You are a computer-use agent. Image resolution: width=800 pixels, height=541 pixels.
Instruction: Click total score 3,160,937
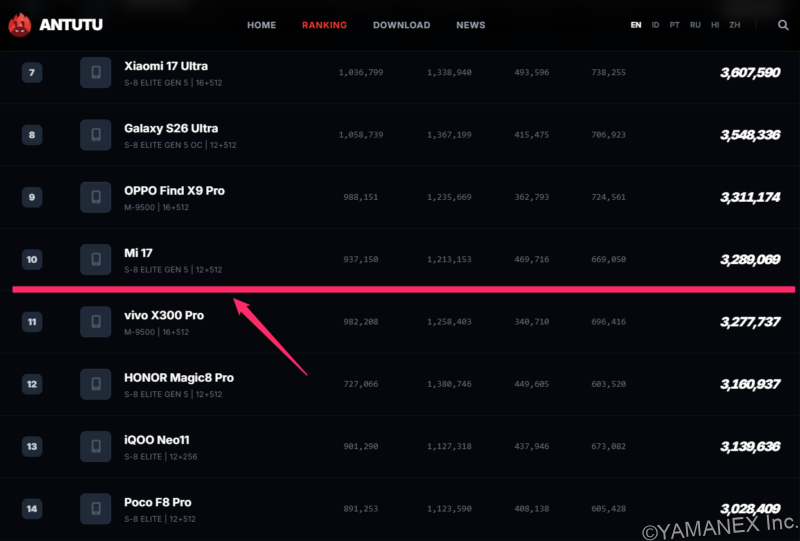pos(750,384)
